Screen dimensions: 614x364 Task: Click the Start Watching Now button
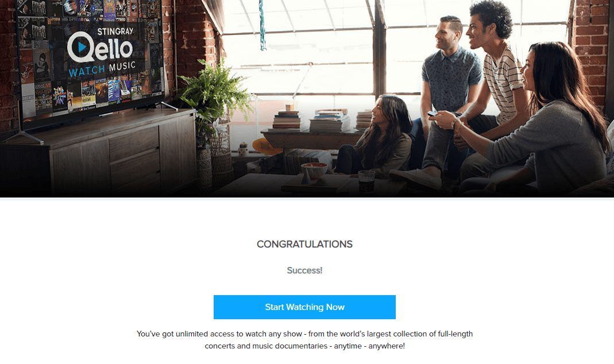(x=304, y=307)
